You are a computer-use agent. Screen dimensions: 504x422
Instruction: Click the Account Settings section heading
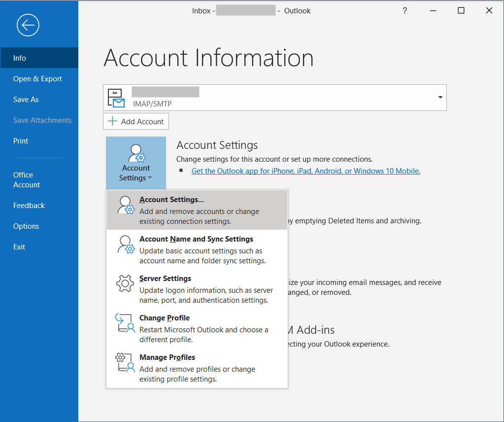pos(217,145)
